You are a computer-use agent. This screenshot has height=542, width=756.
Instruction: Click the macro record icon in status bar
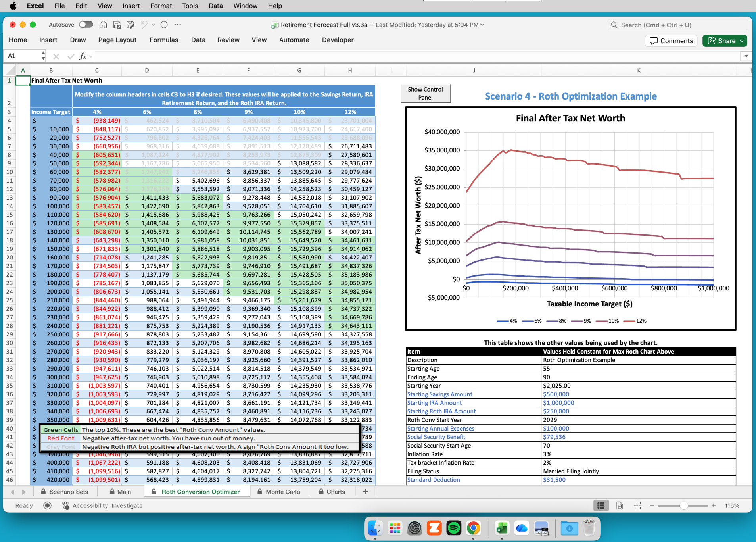pyautogui.click(x=47, y=505)
